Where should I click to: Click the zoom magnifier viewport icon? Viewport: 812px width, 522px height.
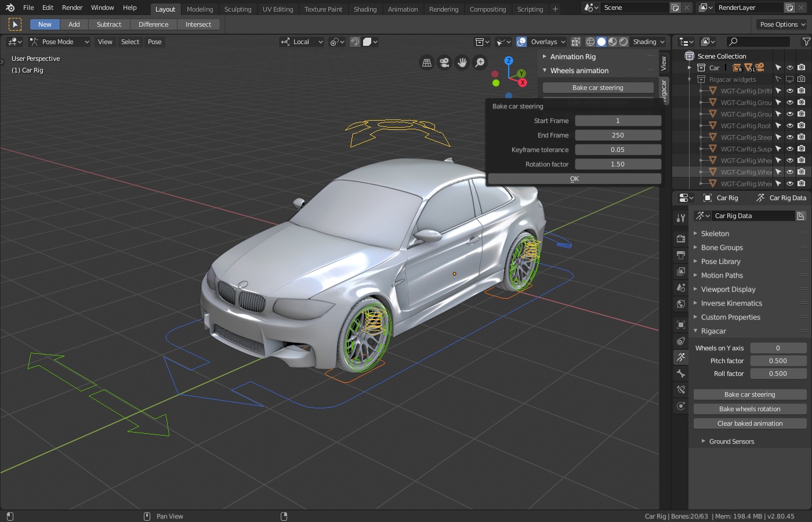coord(480,63)
